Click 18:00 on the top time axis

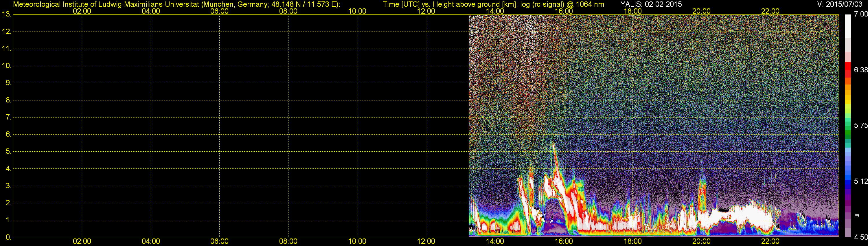coord(632,11)
